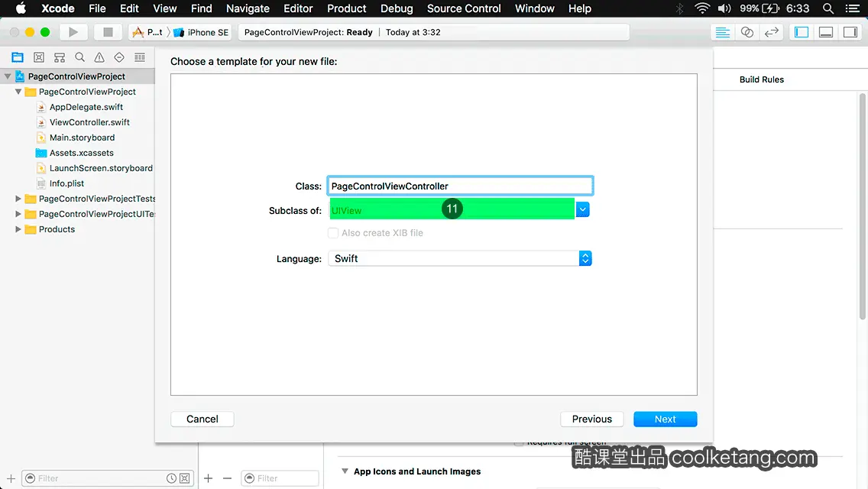Switch to the Version editor

(x=771, y=32)
